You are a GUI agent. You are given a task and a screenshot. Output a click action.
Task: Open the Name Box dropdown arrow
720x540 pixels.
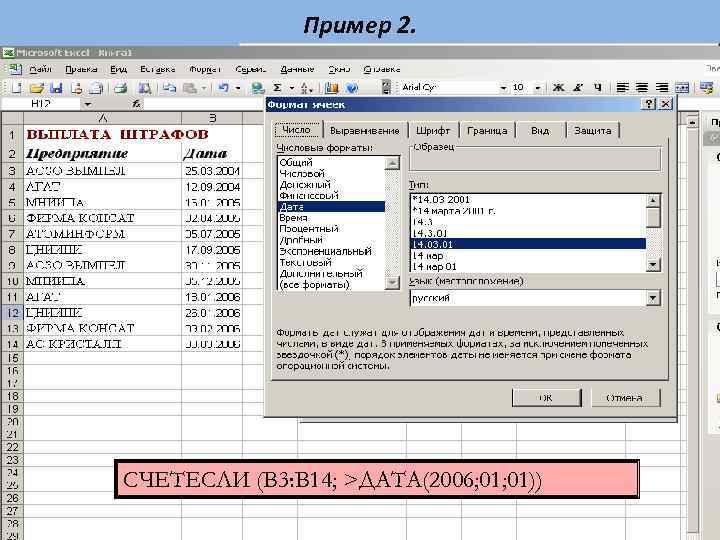click(x=87, y=104)
